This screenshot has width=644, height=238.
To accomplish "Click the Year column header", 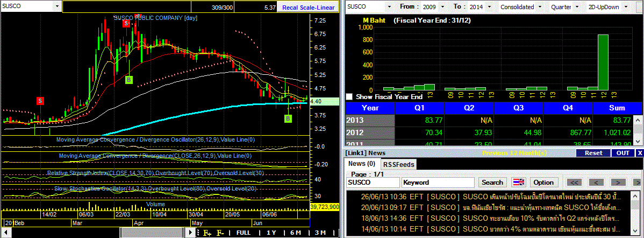I will [x=370, y=108].
